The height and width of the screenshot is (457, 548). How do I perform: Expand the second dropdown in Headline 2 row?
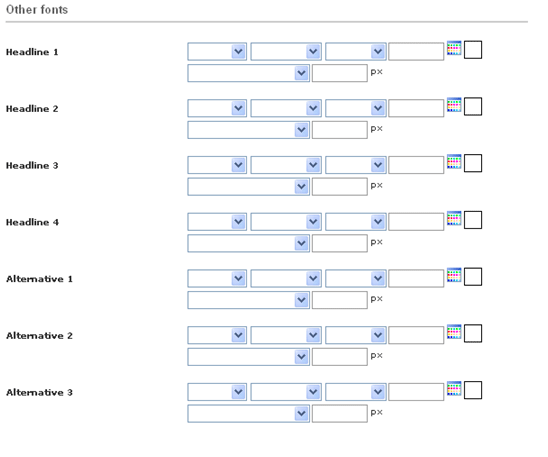pyautogui.click(x=286, y=108)
